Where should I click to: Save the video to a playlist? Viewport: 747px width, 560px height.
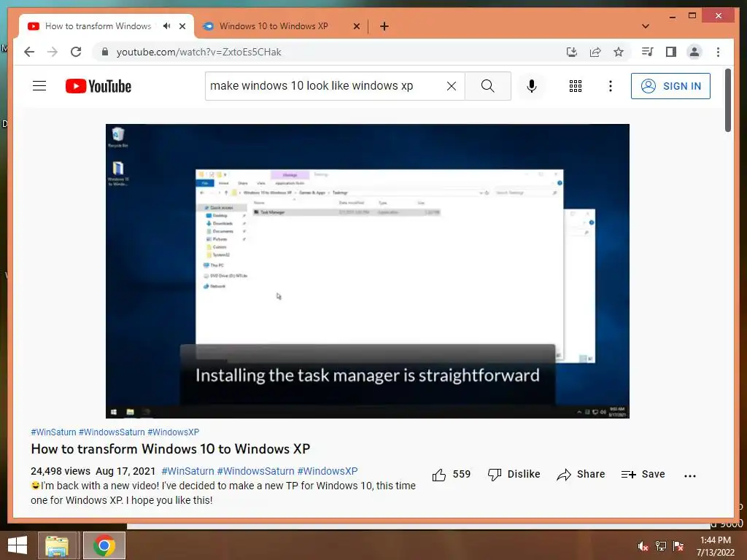[643, 474]
